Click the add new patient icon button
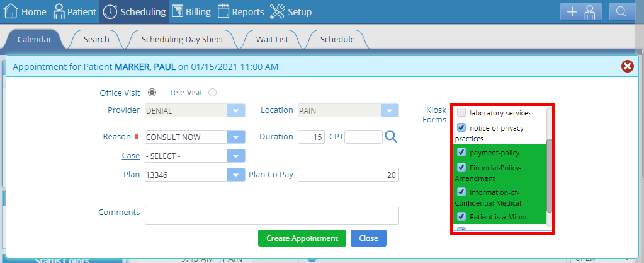This screenshot has height=263, width=644. 581,11
